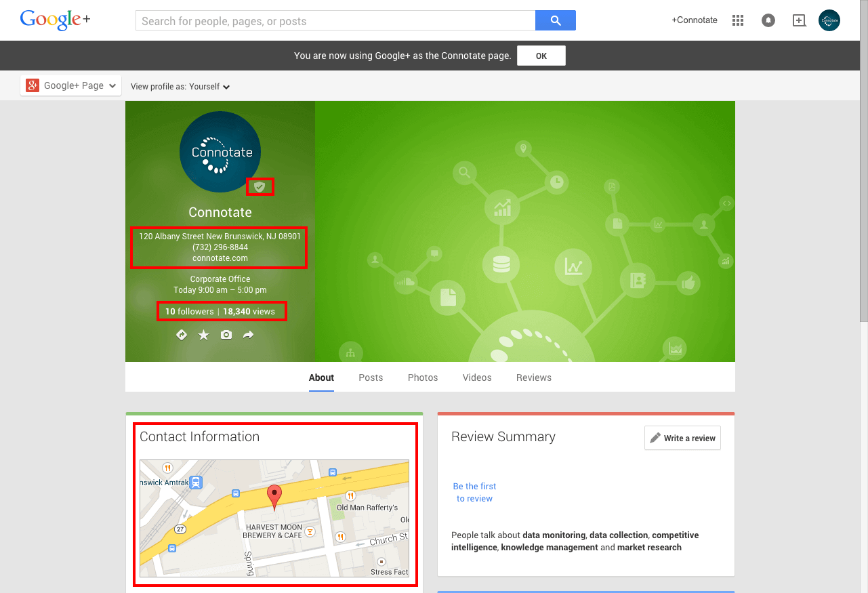The width and height of the screenshot is (868, 593).
Task: Click the Connotate page name text
Action: [x=220, y=212]
